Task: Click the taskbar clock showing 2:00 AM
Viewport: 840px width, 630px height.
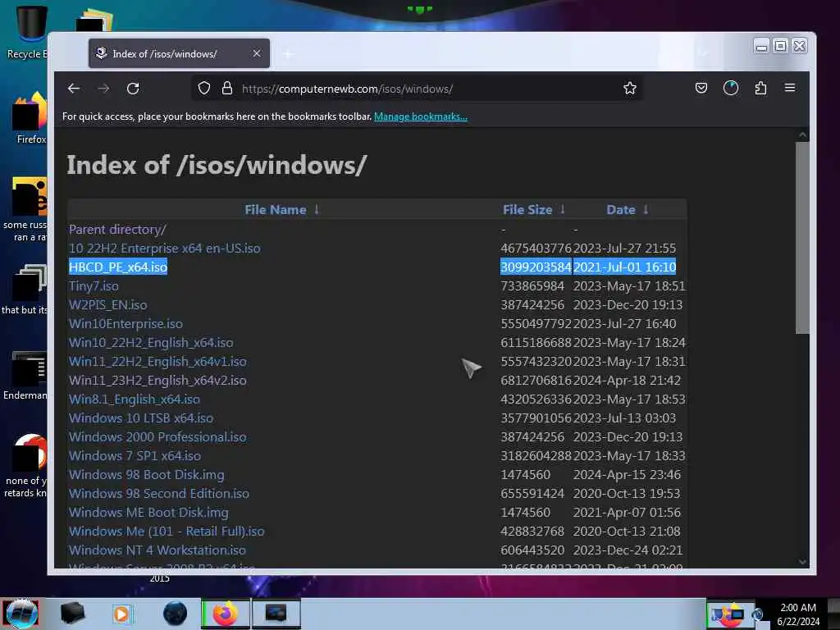Action: tap(797, 614)
